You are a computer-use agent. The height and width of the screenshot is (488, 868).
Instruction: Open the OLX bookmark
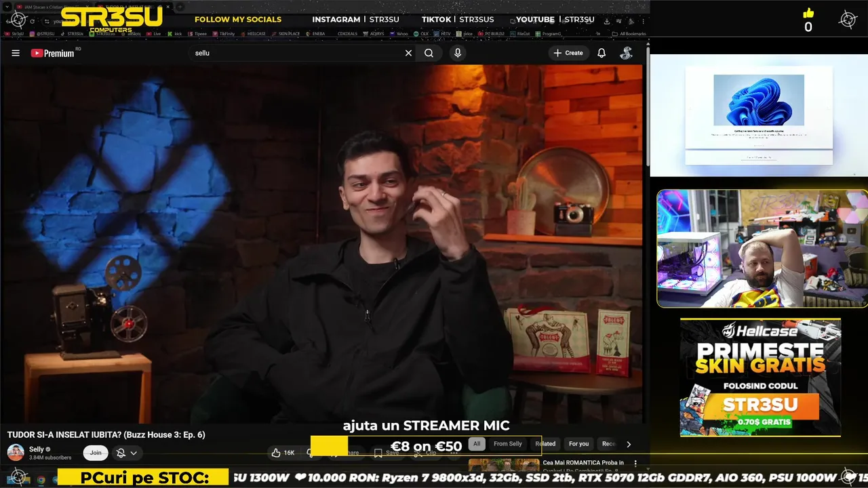click(x=420, y=33)
